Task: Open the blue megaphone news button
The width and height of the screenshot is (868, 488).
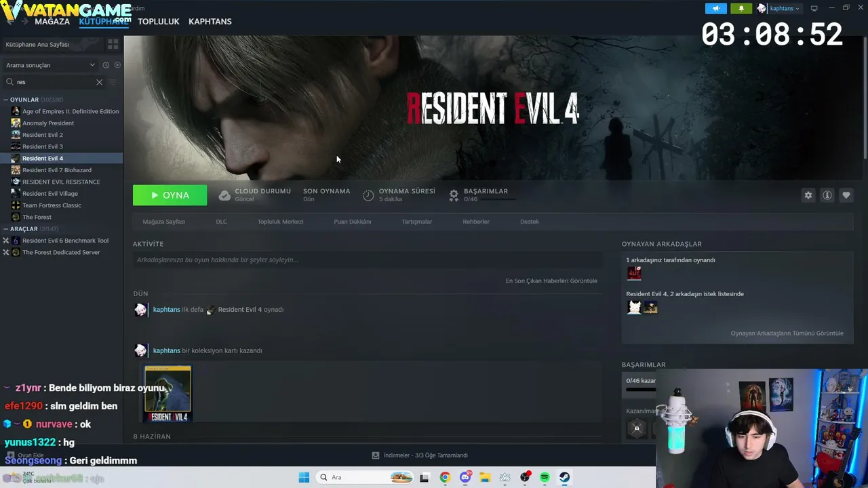Action: [x=716, y=8]
